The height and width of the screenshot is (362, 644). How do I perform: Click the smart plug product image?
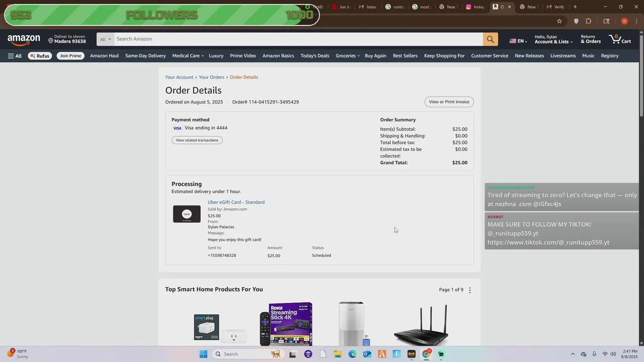tap(219, 328)
